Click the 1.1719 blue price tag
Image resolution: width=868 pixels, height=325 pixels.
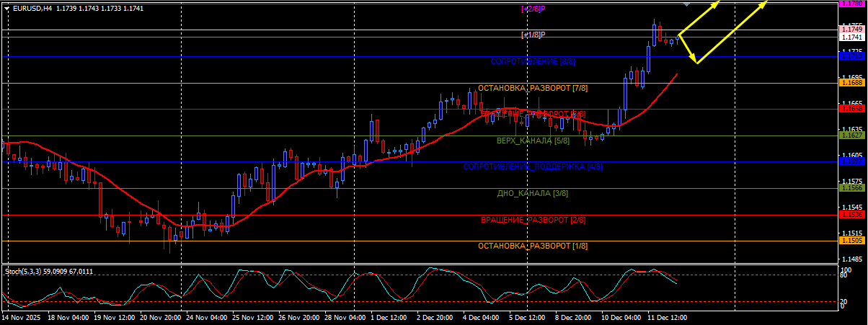point(851,55)
